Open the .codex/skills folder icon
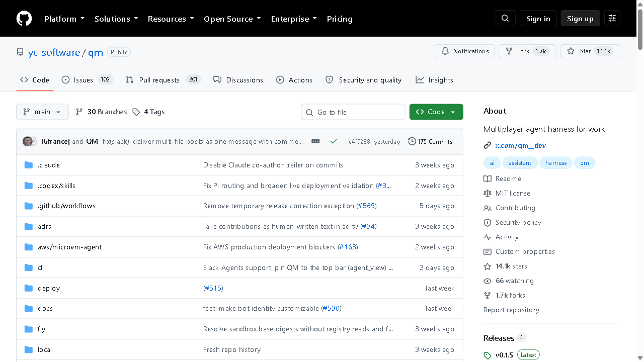This screenshot has width=644, height=362. 29,186
